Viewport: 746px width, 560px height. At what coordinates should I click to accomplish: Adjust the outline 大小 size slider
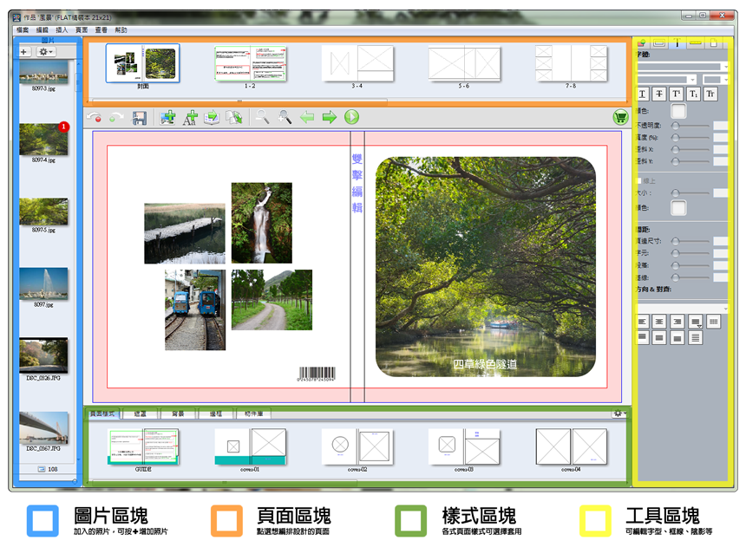tap(690, 192)
